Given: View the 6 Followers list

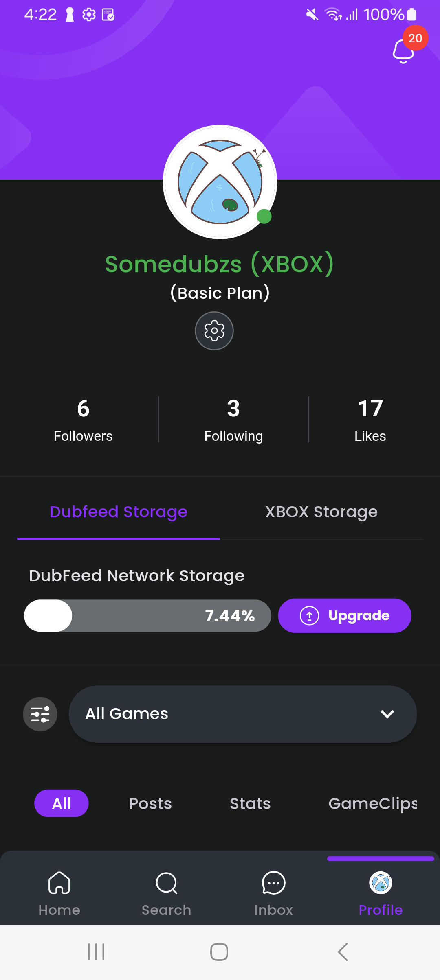Looking at the screenshot, I should tap(83, 420).
